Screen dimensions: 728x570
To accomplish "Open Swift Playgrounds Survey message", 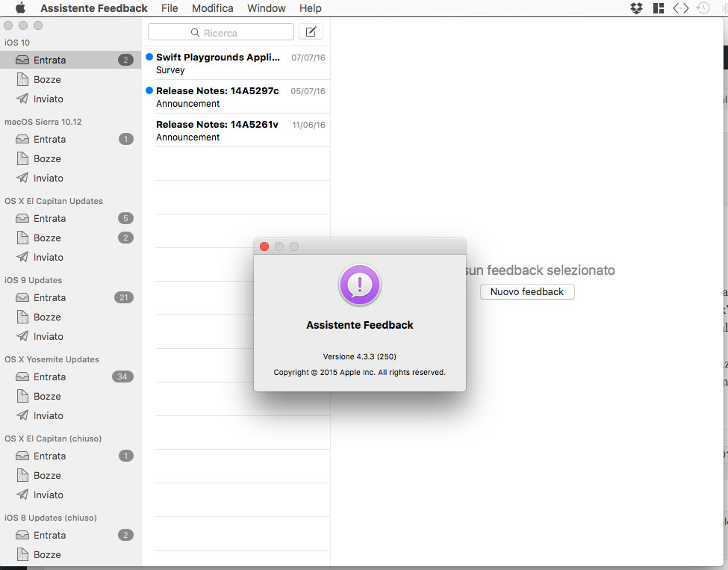I will pyautogui.click(x=236, y=63).
